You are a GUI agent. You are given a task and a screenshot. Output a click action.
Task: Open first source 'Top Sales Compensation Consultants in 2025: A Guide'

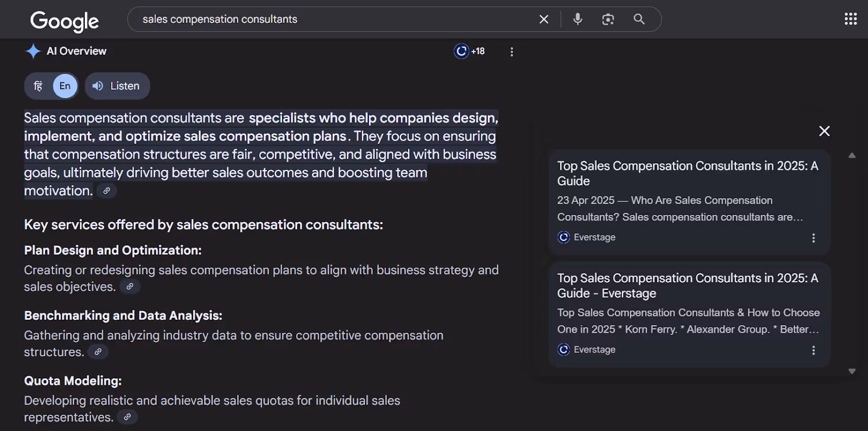click(x=687, y=173)
